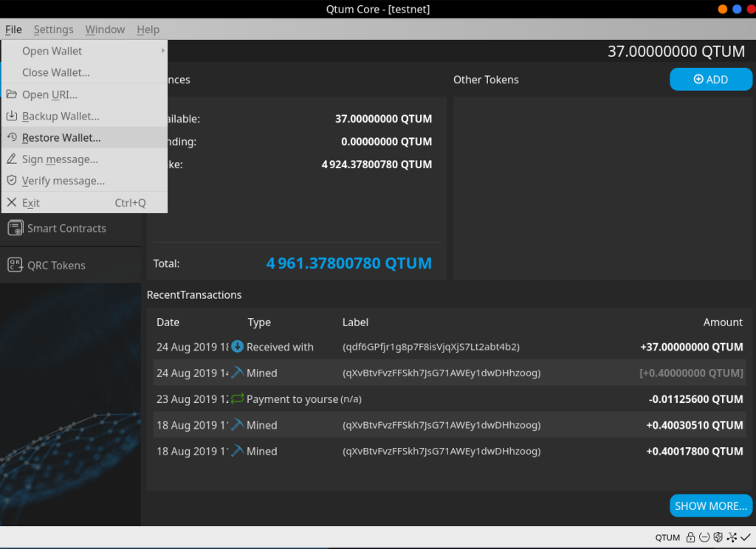Open the Help menu

pyautogui.click(x=148, y=30)
